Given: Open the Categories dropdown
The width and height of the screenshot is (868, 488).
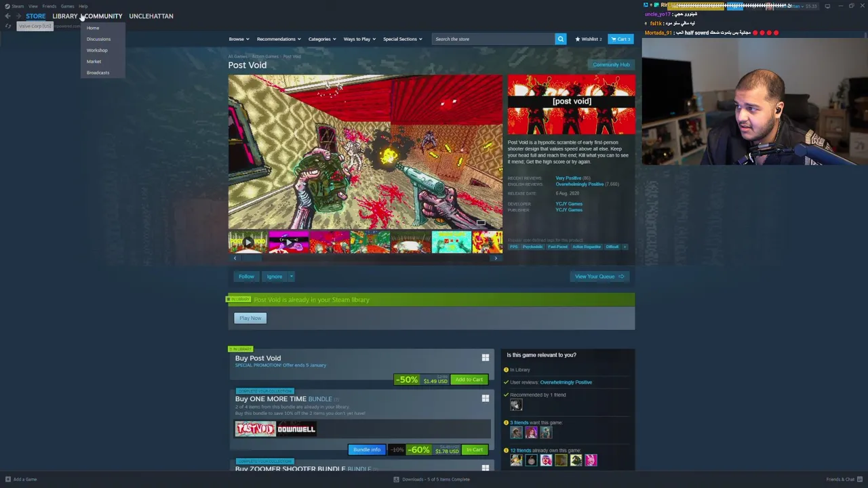Looking at the screenshot, I should [322, 39].
